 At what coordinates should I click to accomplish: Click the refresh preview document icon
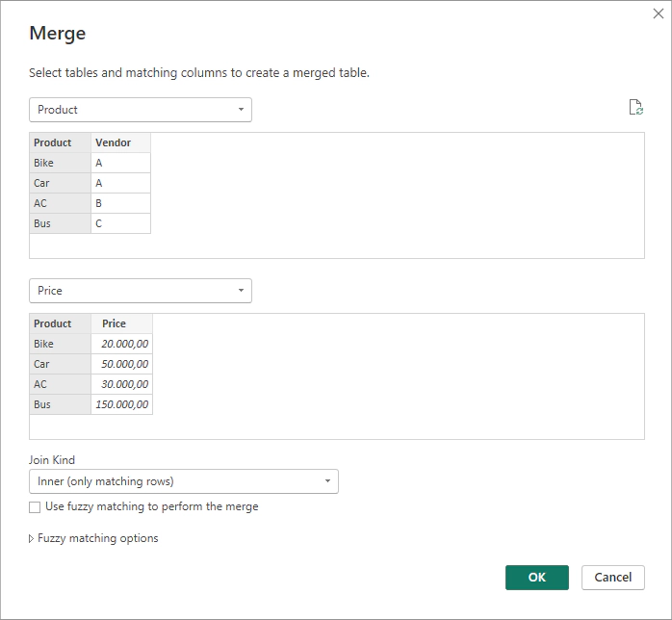(636, 107)
